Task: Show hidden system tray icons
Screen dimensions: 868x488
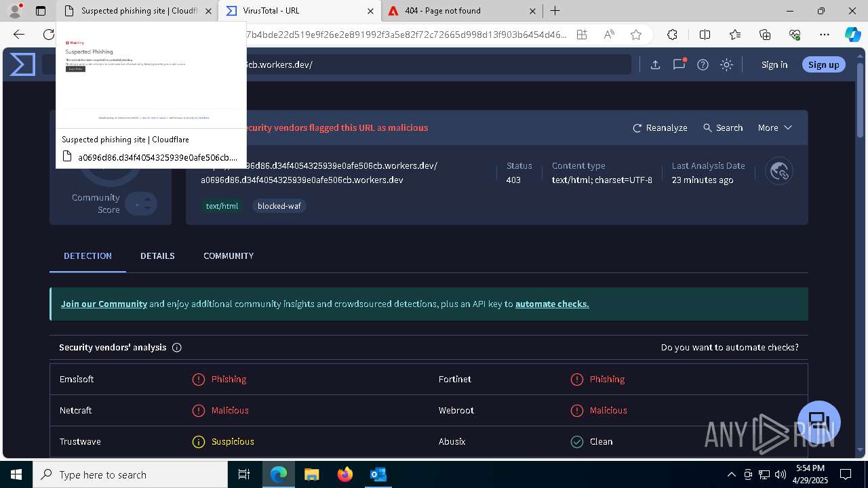Action: click(x=731, y=474)
